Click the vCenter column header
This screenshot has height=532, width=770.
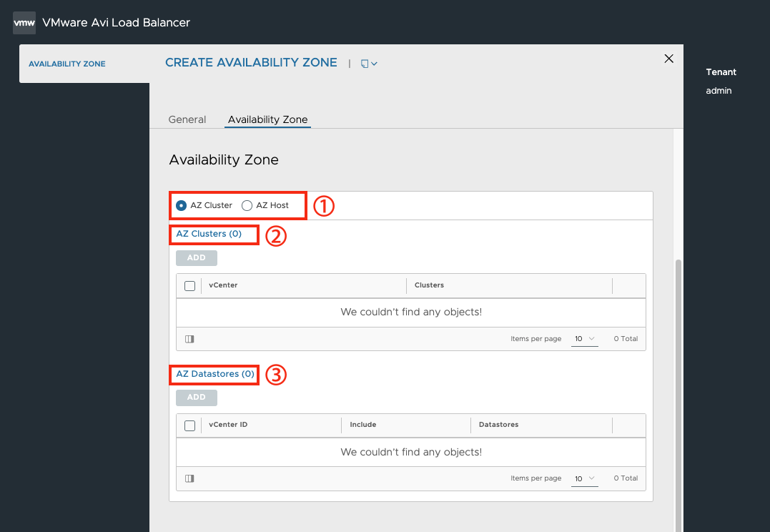223,285
